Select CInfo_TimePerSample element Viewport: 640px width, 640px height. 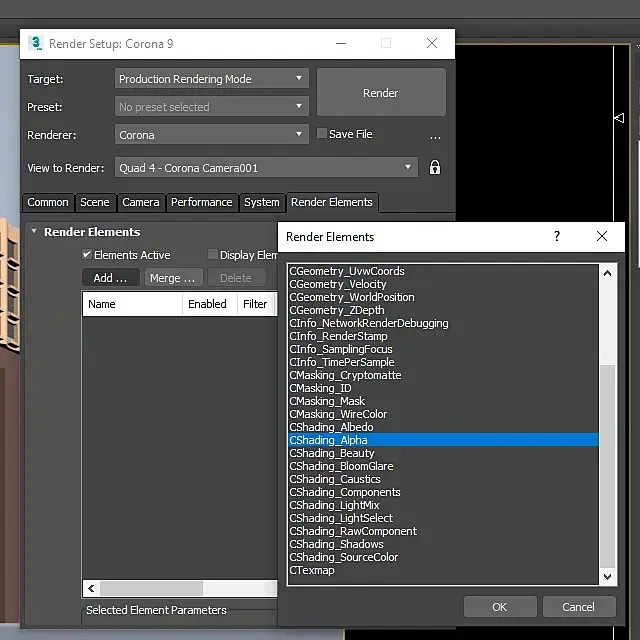point(443,362)
